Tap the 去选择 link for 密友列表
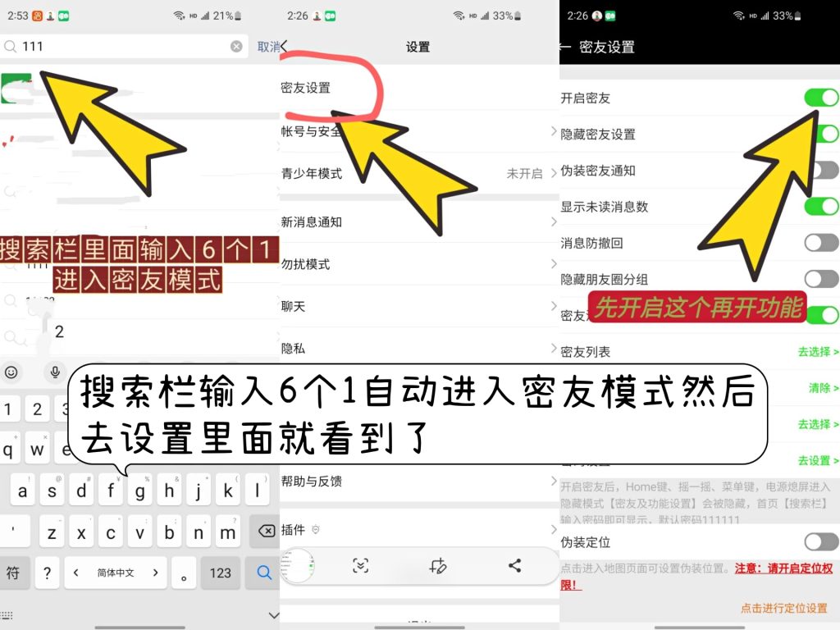The image size is (840, 630). [x=814, y=350]
